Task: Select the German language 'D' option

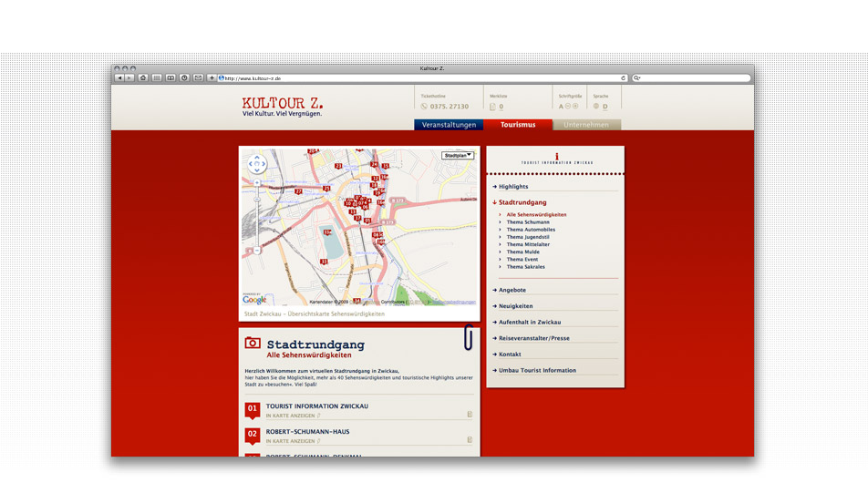Action: coord(604,107)
